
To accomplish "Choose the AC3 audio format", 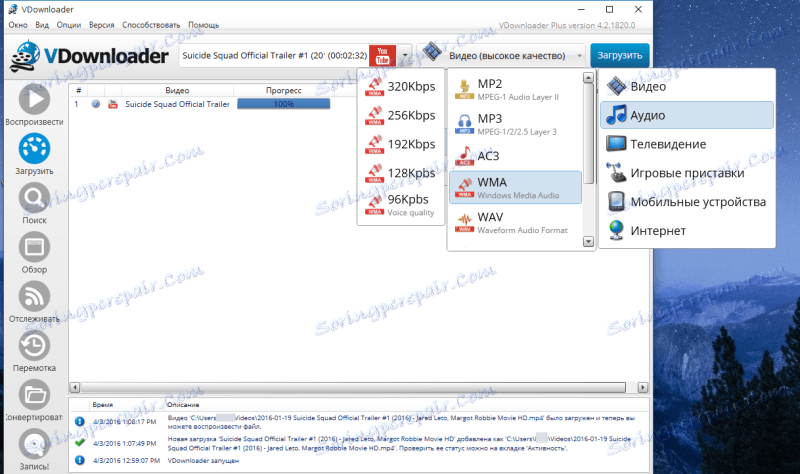I will [x=515, y=156].
